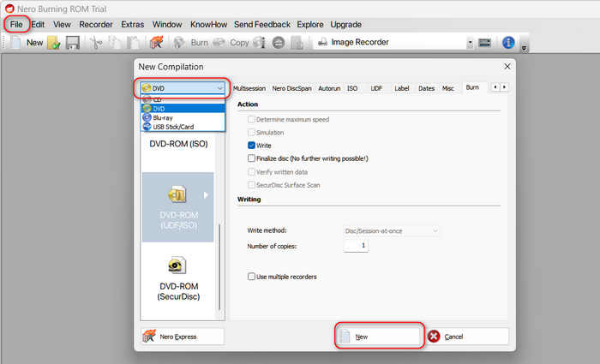Click the Eject disc round icon
The width and height of the screenshot is (600, 364).
tap(279, 43)
